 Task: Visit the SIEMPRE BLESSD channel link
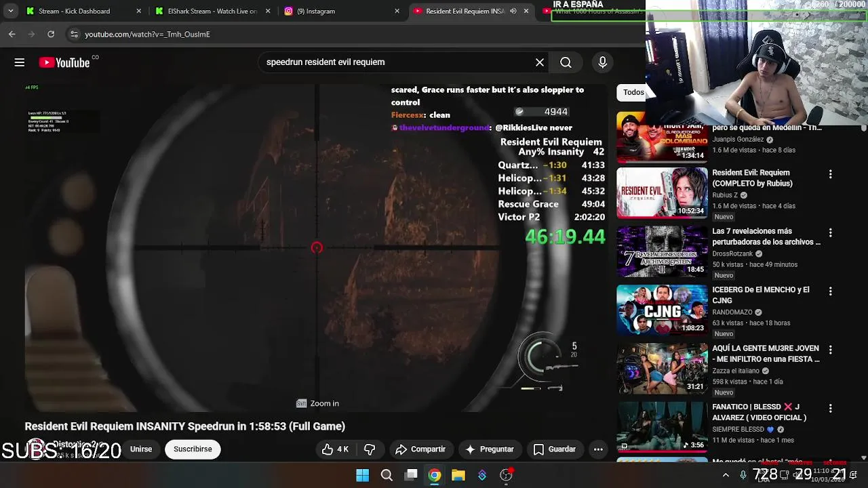point(738,429)
